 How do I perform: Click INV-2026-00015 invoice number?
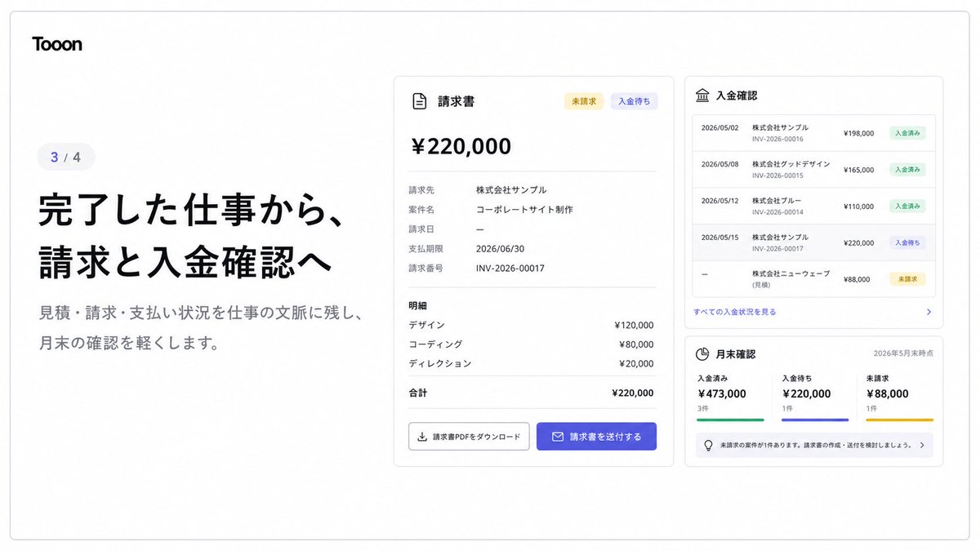pyautogui.click(x=777, y=176)
